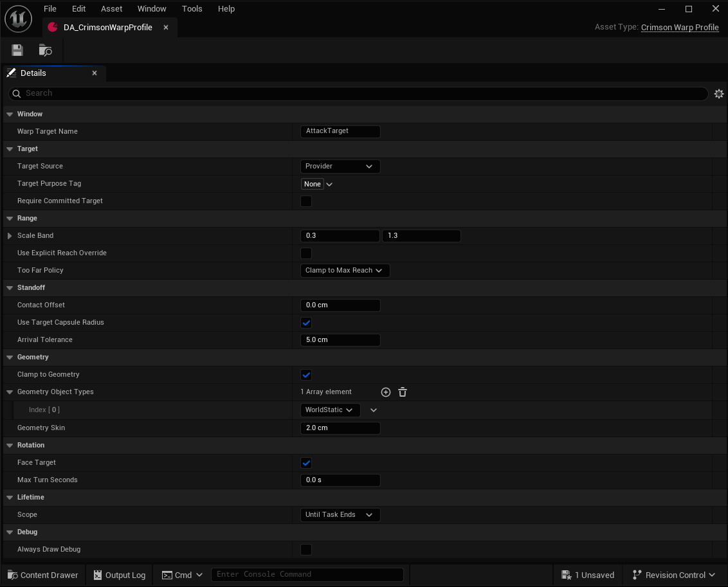Screen dimensions: 728x587
Task: Open the Tools menu
Action: (x=192, y=9)
